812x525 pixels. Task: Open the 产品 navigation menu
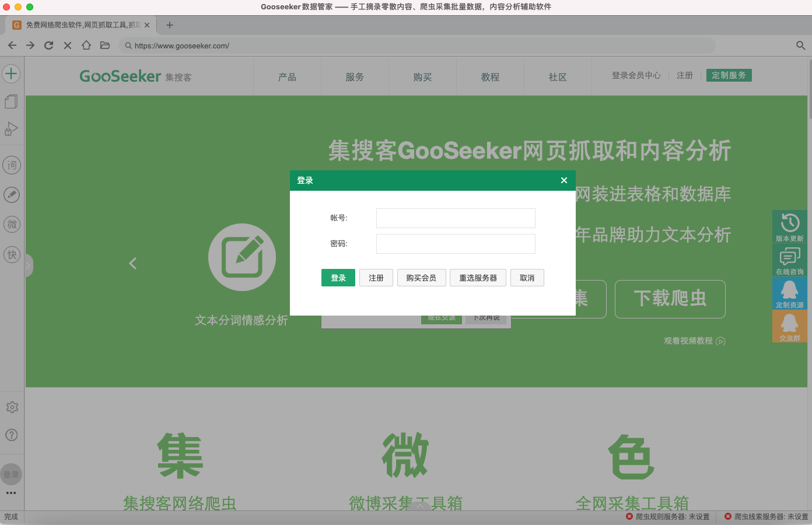pyautogui.click(x=287, y=77)
